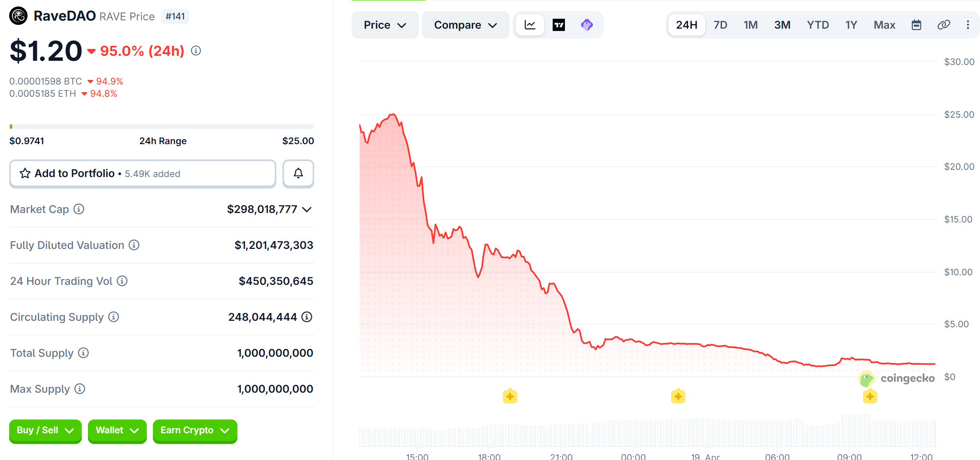
Task: Open the Compare dropdown
Action: pos(465,24)
